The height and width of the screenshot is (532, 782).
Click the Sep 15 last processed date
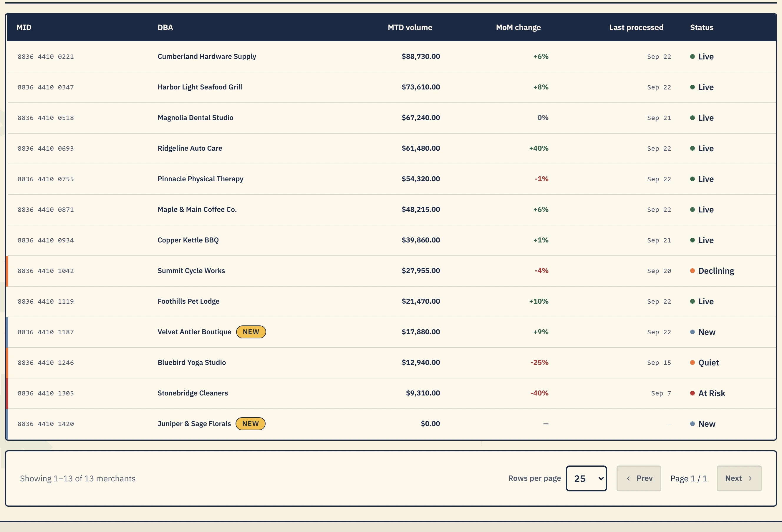point(659,363)
